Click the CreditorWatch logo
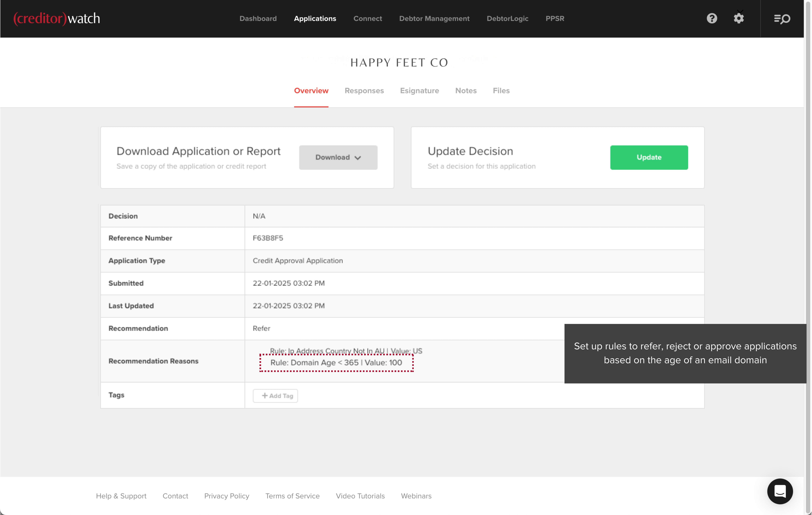 click(57, 19)
